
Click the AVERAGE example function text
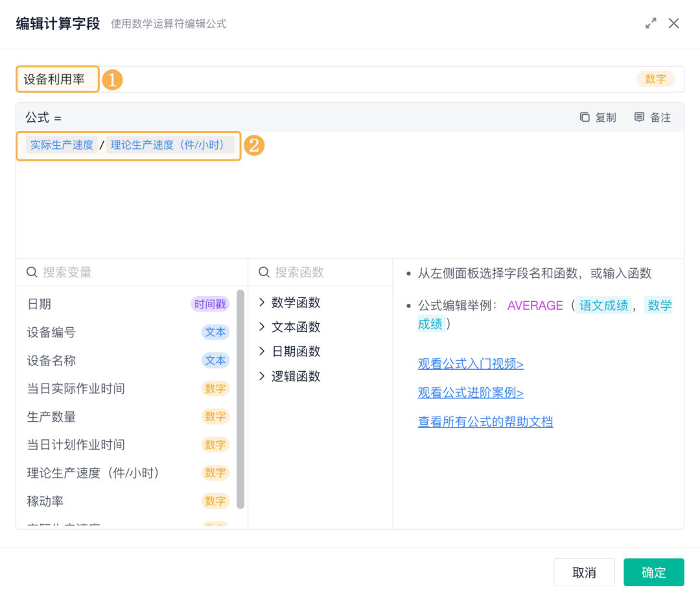pyautogui.click(x=535, y=306)
